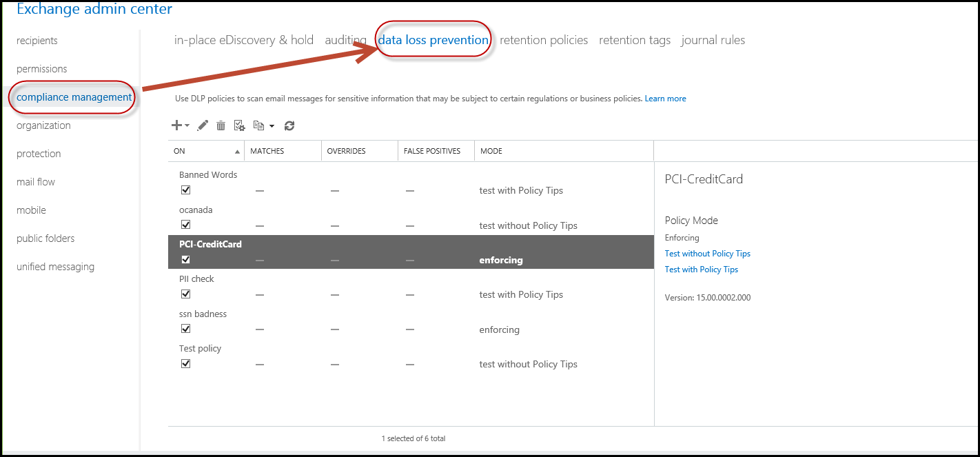Refresh the policy list
The width and height of the screenshot is (980, 457).
coord(289,125)
